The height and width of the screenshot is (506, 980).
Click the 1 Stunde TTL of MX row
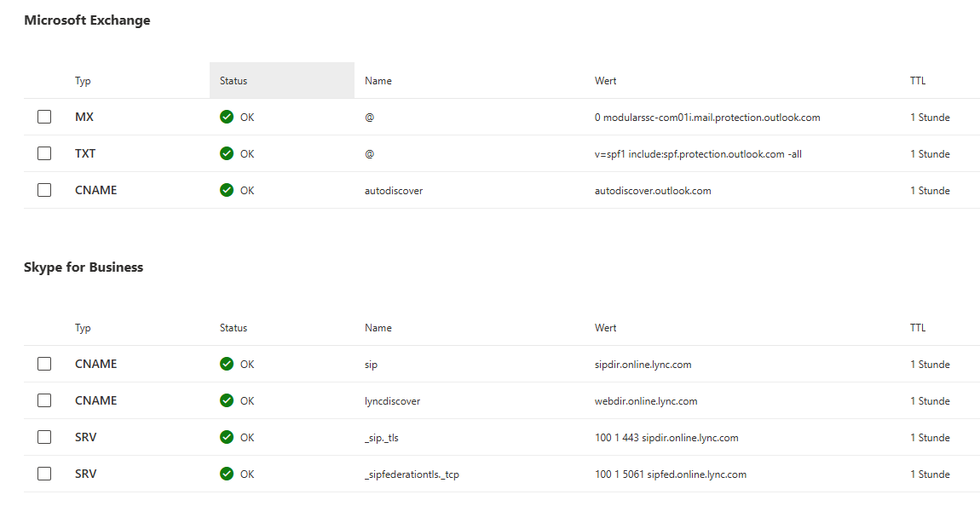(x=930, y=118)
